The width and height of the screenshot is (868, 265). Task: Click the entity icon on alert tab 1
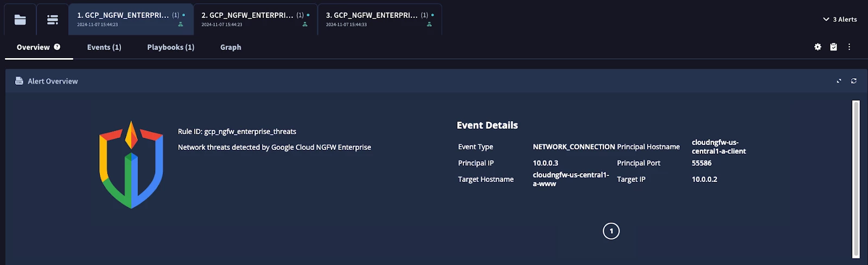[181, 24]
